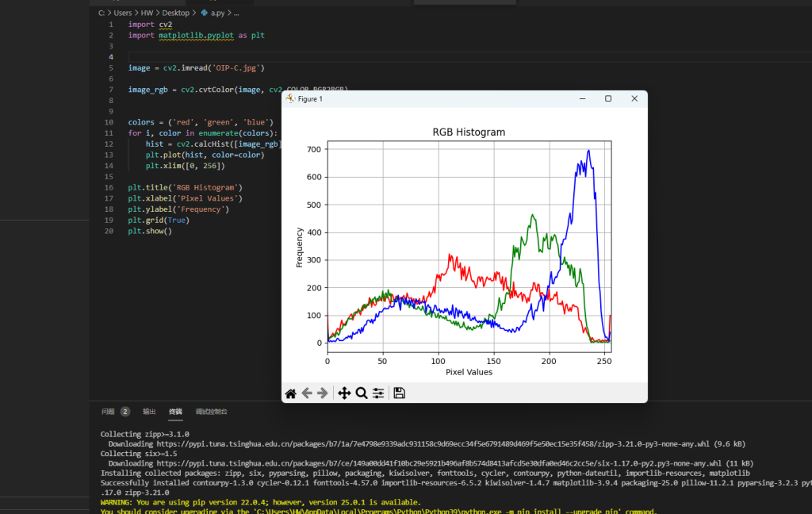Open the a.py breadcrumb segment
Image resolution: width=812 pixels, height=514 pixels.
[x=217, y=13]
